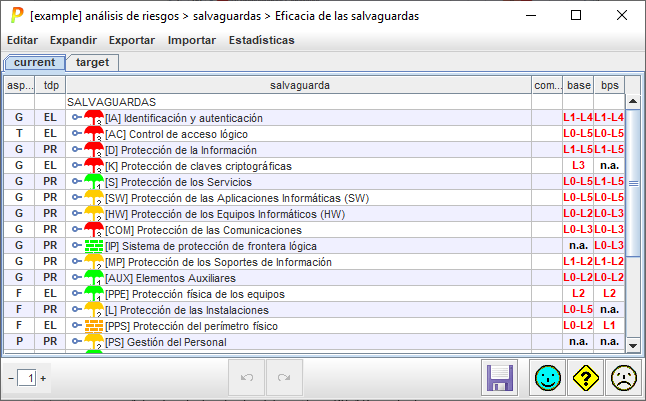Click the red umbrella icon for [IA] Identificación
646x401 pixels.
(93, 118)
